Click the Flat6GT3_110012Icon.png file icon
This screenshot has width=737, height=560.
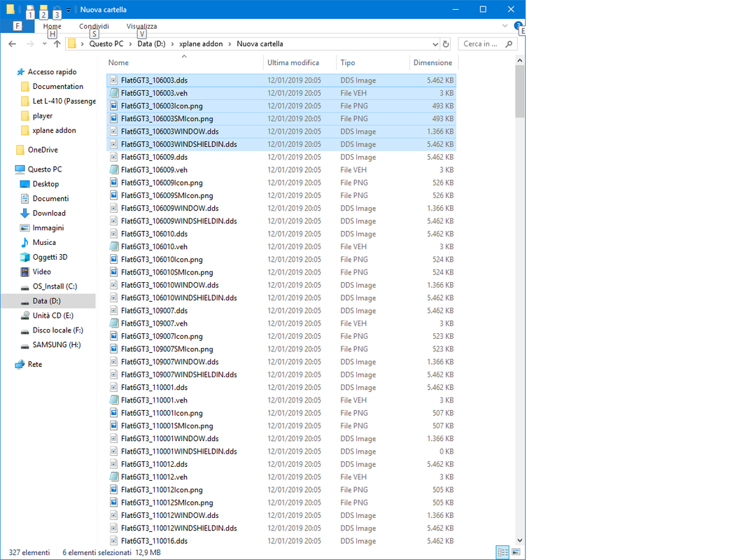pyautogui.click(x=114, y=489)
